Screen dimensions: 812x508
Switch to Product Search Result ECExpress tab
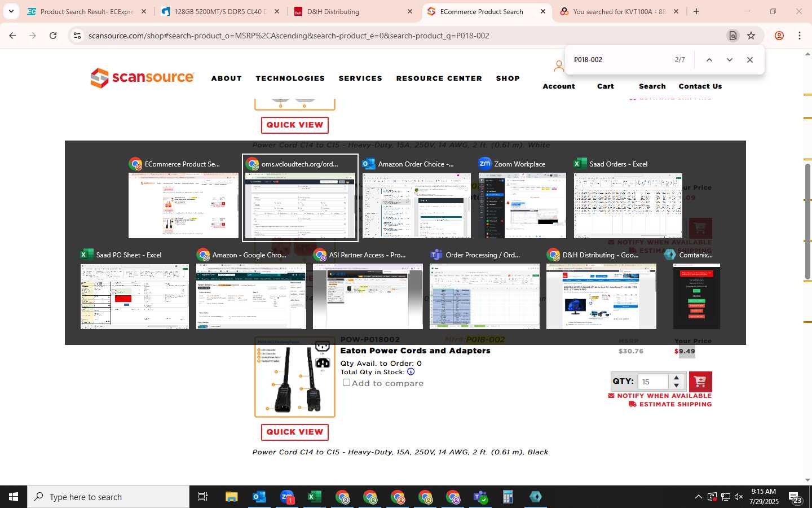coord(87,11)
